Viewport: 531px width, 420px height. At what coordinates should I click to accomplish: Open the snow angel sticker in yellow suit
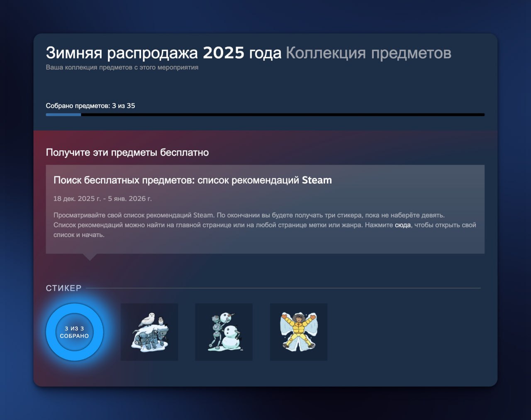tap(299, 332)
